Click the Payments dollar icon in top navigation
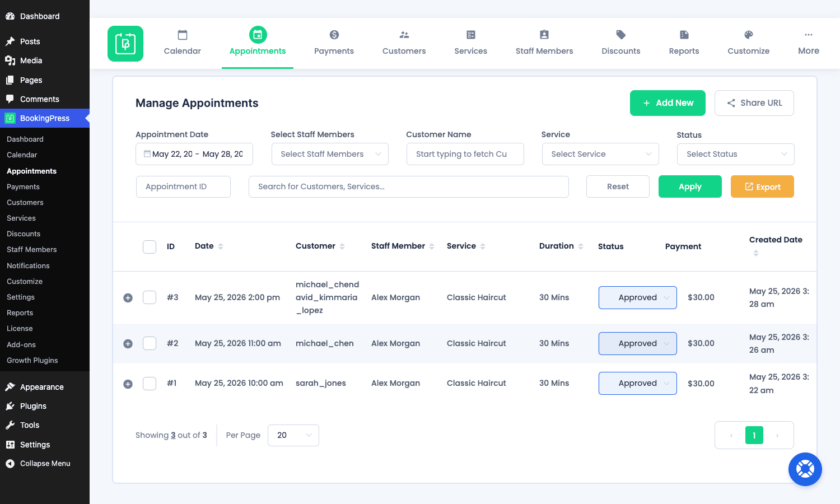The width and height of the screenshot is (840, 504). pos(334,35)
